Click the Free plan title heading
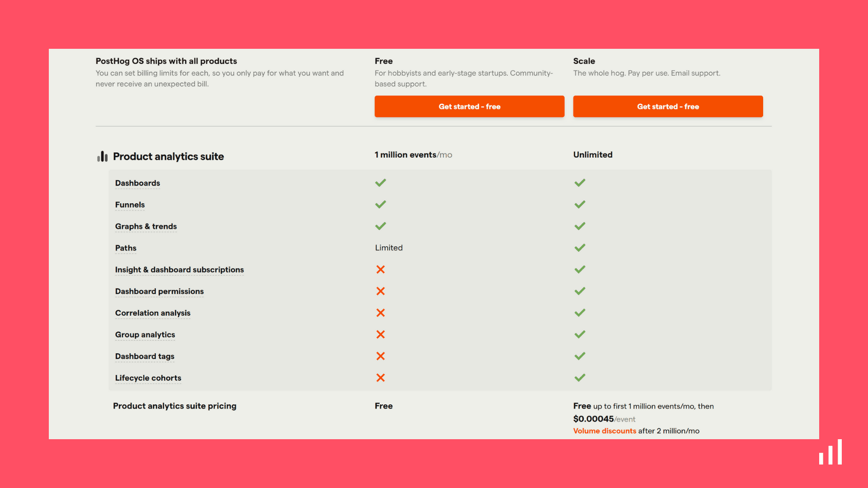Viewport: 868px width, 488px height. pos(384,61)
